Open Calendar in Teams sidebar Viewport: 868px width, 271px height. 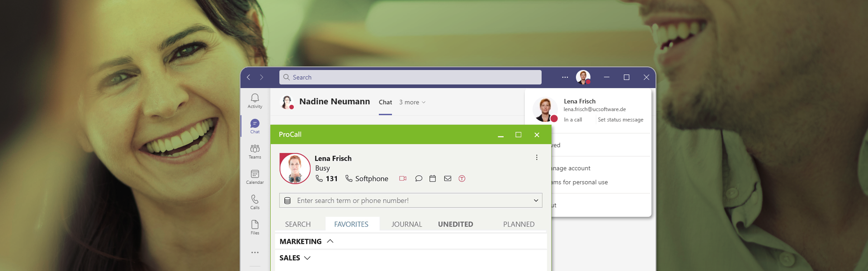pos(255,177)
